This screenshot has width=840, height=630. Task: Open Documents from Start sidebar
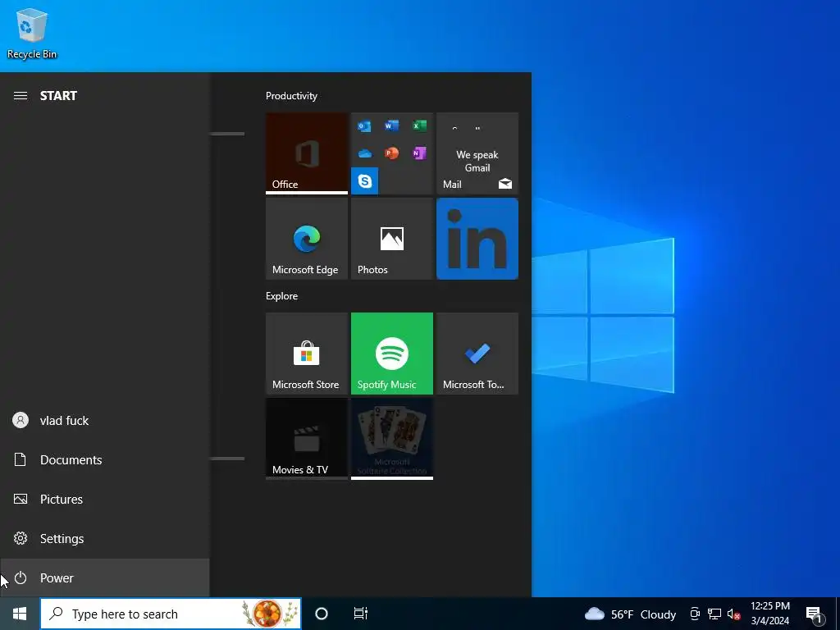point(104,459)
